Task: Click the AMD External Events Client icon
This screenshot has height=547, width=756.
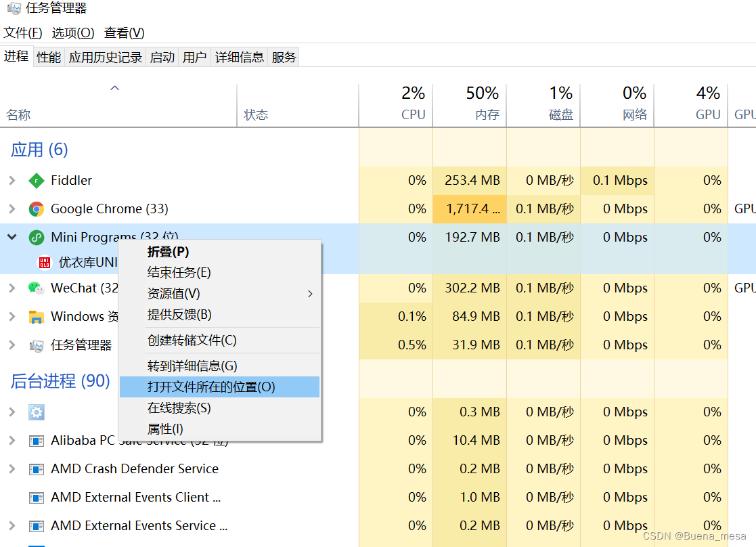Action: 36,498
